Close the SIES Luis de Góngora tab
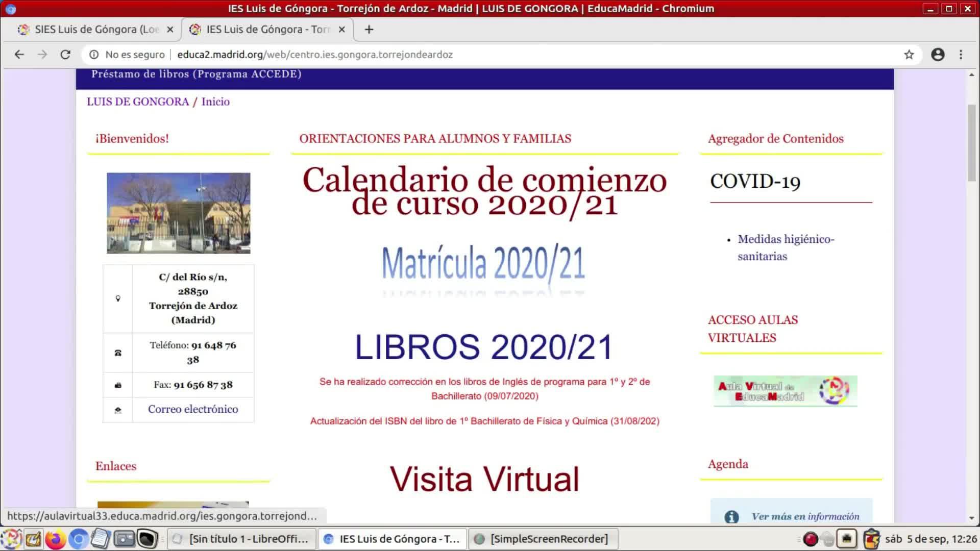The width and height of the screenshot is (980, 551). 170,30
